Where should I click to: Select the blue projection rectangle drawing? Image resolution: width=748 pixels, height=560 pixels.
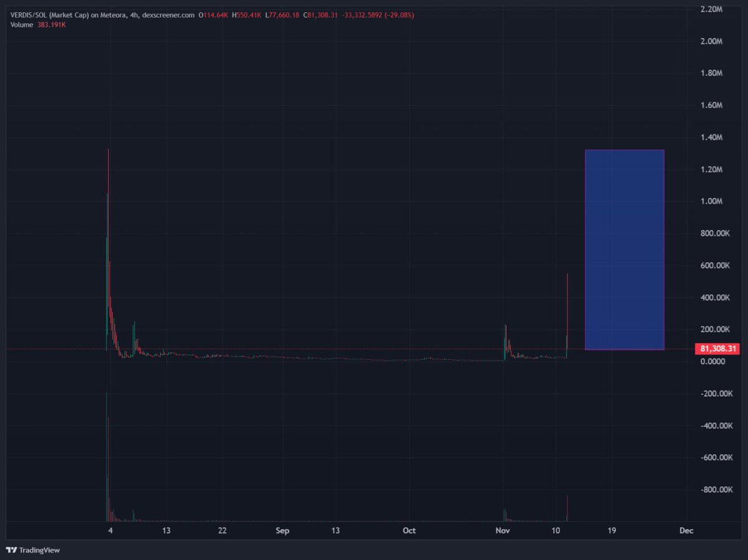(x=625, y=250)
